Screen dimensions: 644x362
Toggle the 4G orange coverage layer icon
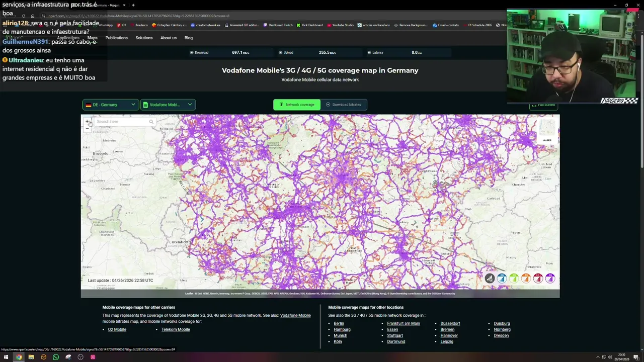click(x=526, y=278)
